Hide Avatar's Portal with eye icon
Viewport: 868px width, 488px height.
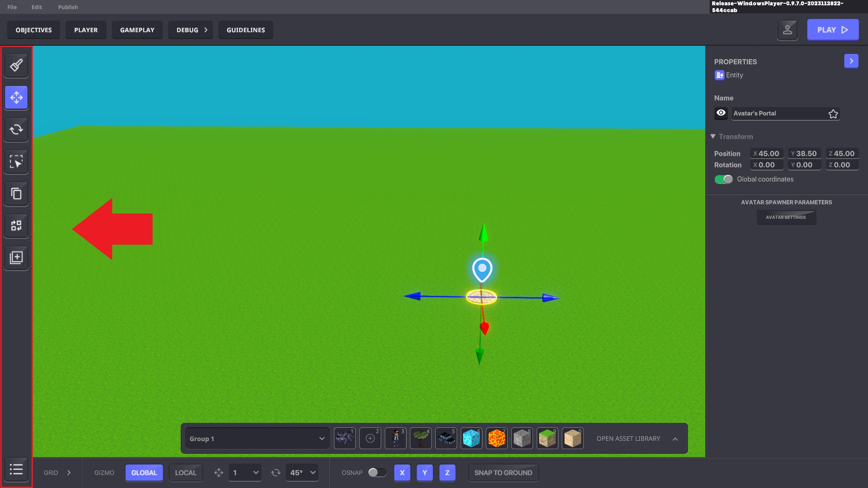721,113
